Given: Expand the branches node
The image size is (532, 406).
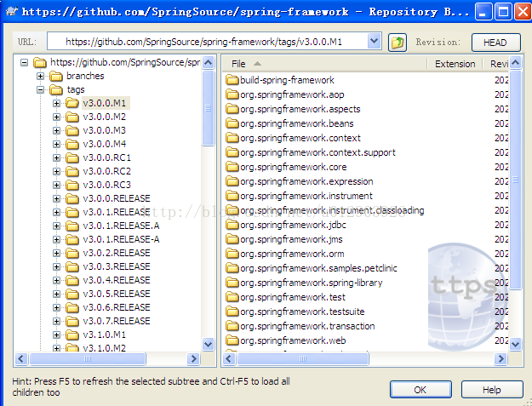Looking at the screenshot, I should [40, 76].
